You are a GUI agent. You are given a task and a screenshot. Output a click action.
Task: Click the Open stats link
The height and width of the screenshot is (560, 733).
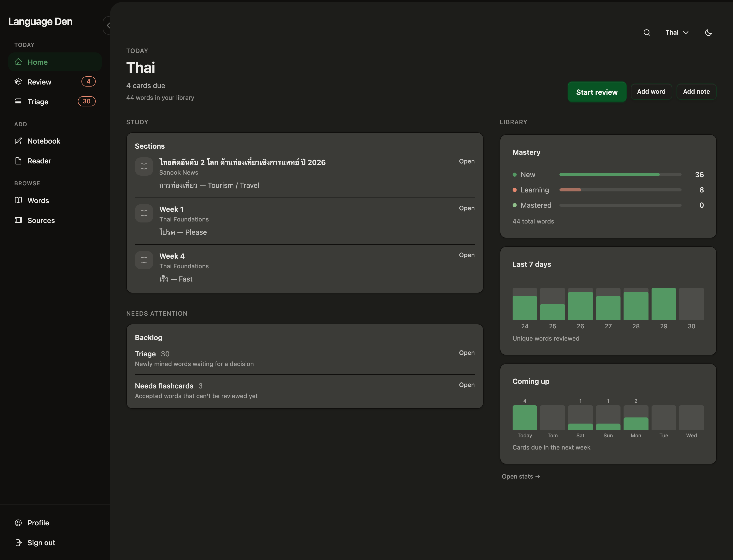[521, 476]
